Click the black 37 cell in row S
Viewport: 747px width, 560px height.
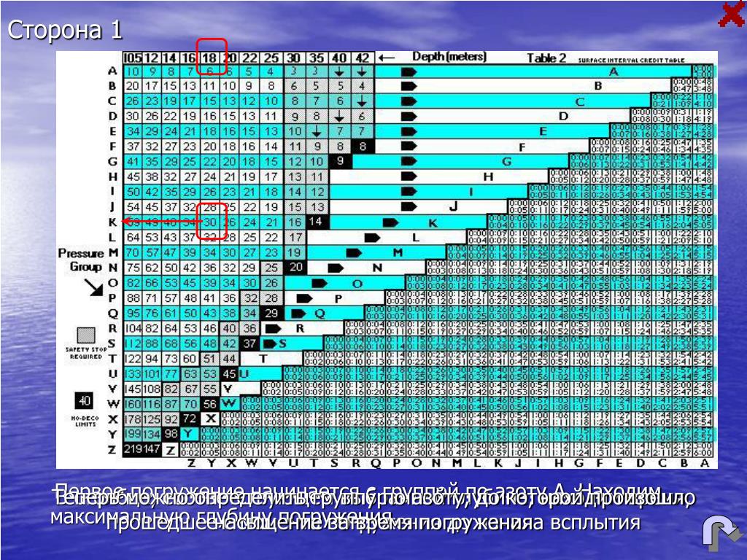point(249,343)
